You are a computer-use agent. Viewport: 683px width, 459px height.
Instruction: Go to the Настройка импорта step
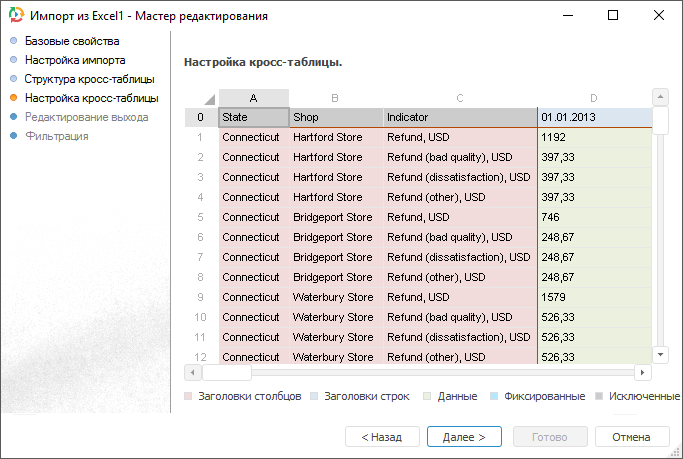(75, 61)
